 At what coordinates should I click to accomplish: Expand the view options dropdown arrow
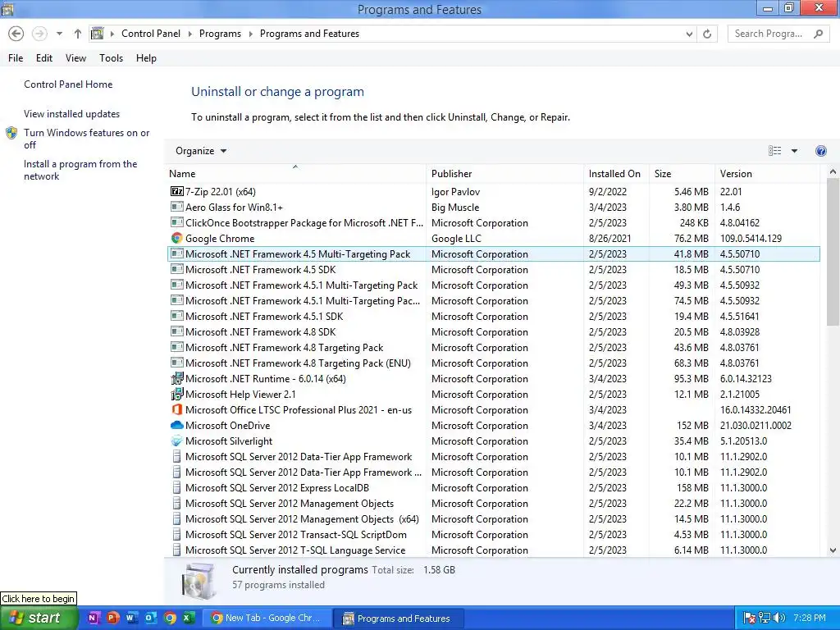(794, 151)
